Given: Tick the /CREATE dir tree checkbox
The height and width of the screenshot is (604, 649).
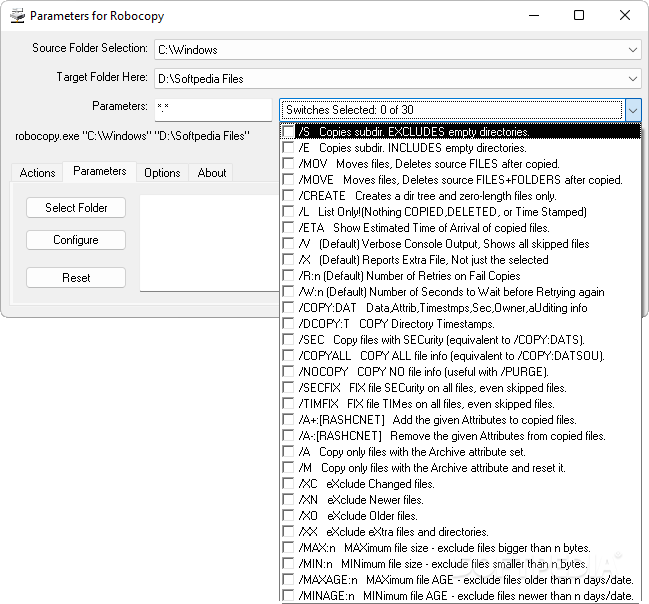Looking at the screenshot, I should pos(288,196).
